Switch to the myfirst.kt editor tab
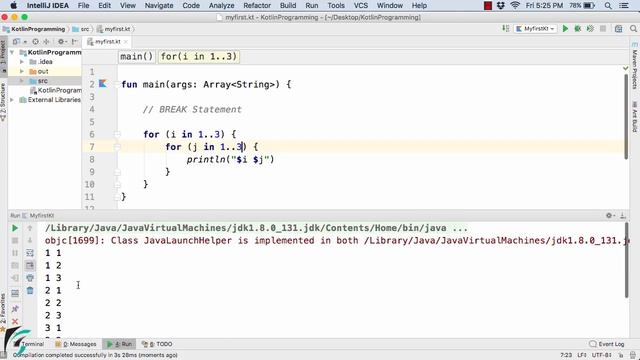The width and height of the screenshot is (640, 360). (x=107, y=42)
